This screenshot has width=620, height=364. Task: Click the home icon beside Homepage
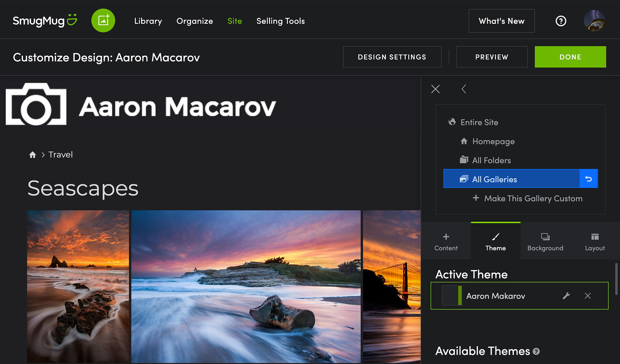(464, 141)
